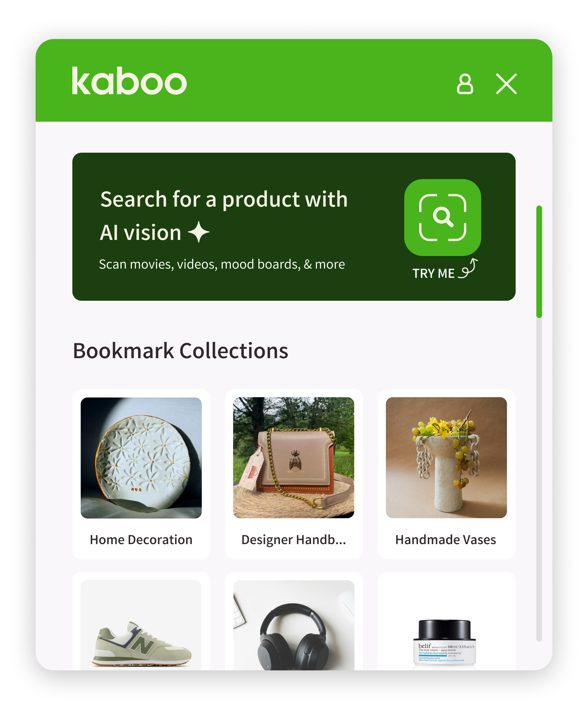Open the user profile icon
The width and height of the screenshot is (588, 714).
(x=465, y=84)
